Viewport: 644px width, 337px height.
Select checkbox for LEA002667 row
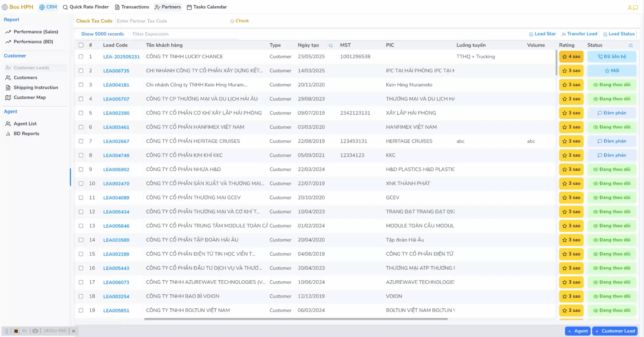(81, 141)
